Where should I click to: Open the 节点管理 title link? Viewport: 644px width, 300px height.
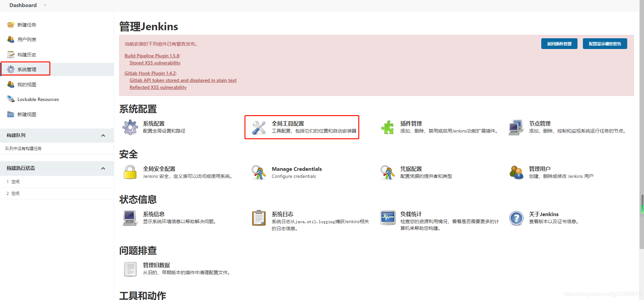pos(540,123)
